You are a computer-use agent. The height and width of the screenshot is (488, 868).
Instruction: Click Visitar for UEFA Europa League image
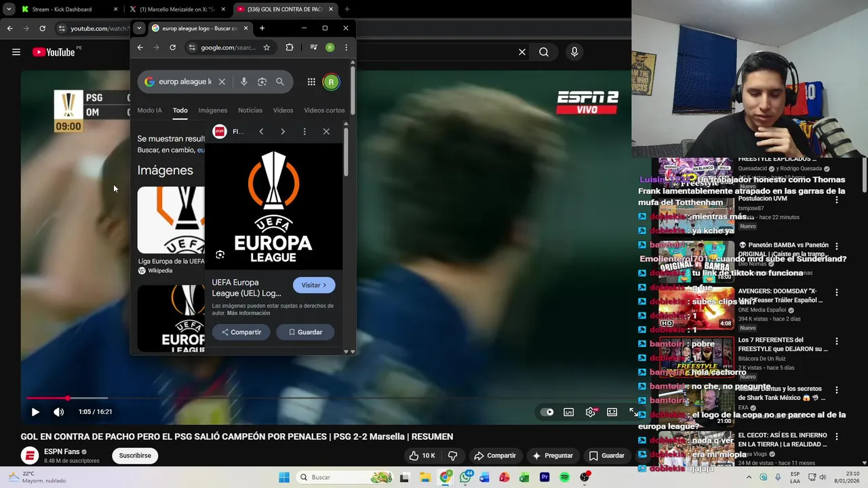[314, 285]
